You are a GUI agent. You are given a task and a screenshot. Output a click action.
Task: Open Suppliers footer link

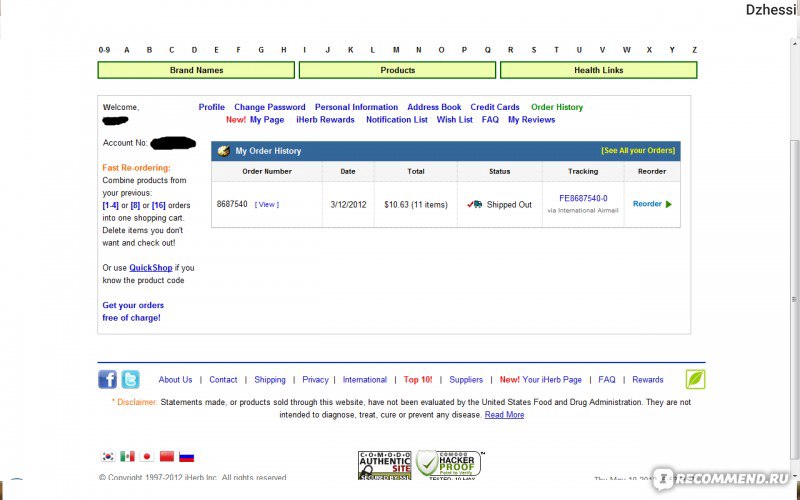[466, 380]
